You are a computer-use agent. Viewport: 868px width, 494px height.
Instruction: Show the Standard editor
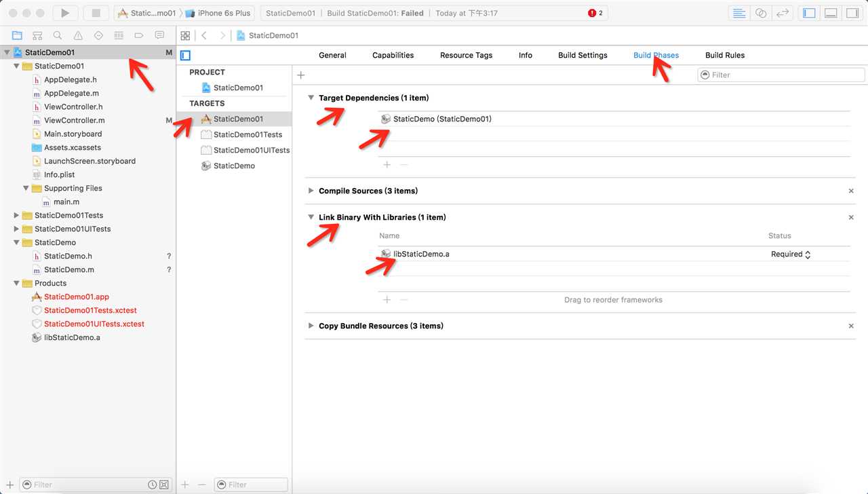pyautogui.click(x=738, y=13)
